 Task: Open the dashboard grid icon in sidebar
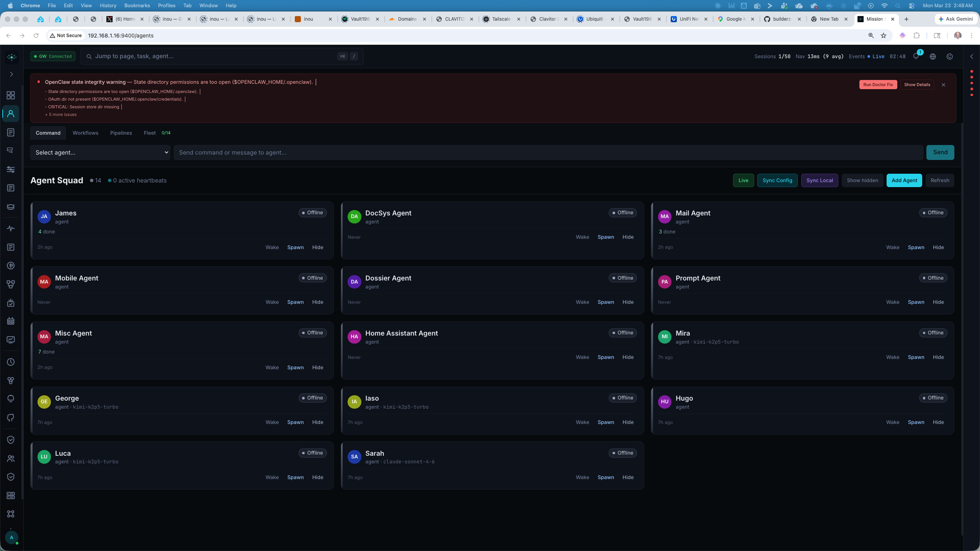[x=11, y=95]
